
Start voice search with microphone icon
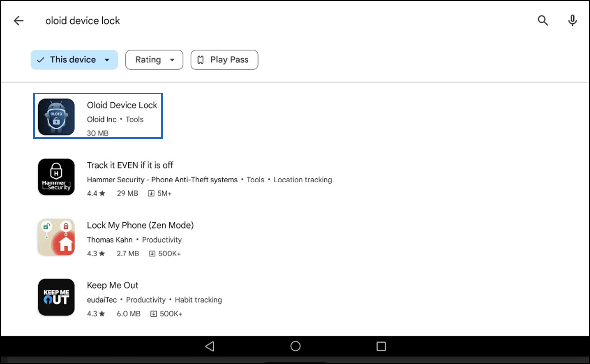pos(572,21)
